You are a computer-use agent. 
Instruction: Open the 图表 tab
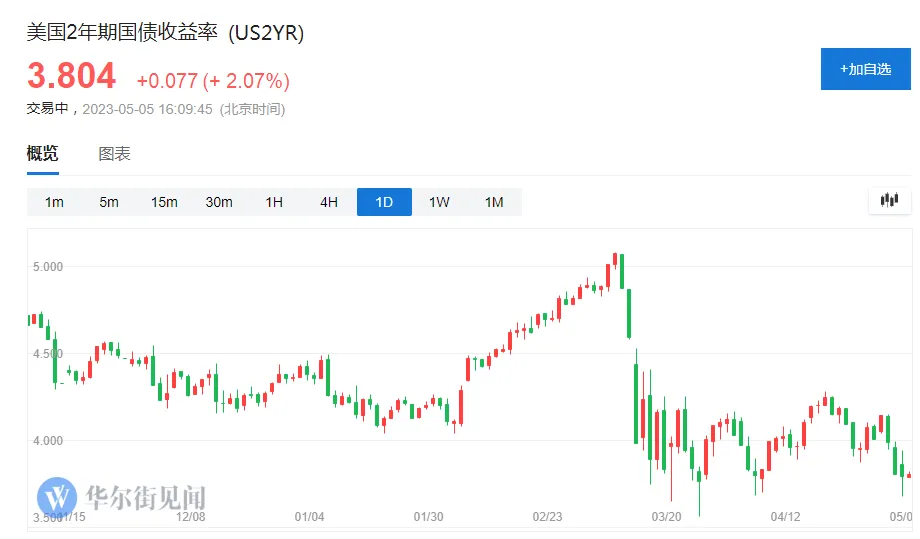tap(114, 154)
